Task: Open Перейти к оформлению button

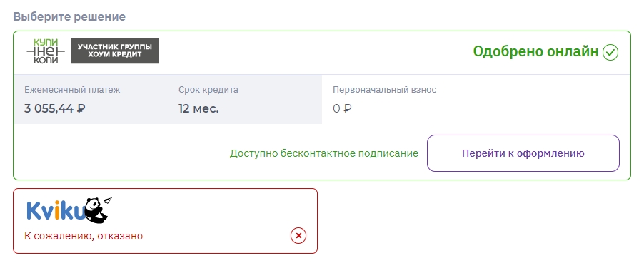Action: click(523, 153)
